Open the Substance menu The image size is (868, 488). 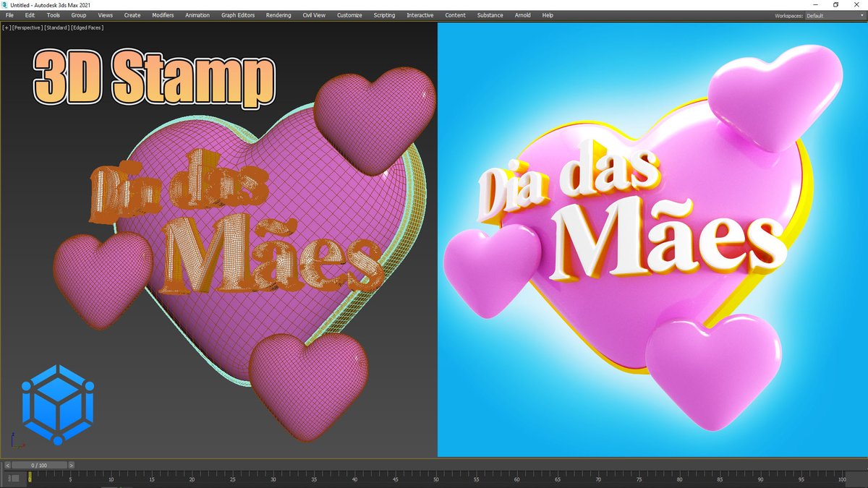(490, 15)
